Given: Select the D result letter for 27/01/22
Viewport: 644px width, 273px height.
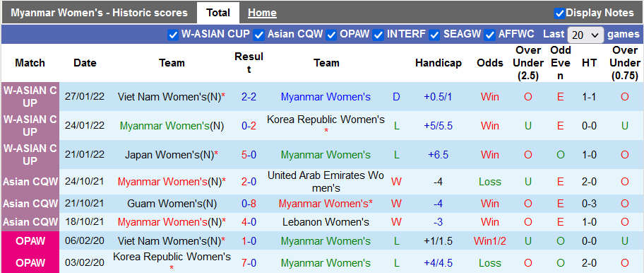Looking at the screenshot, I should coord(396,97).
